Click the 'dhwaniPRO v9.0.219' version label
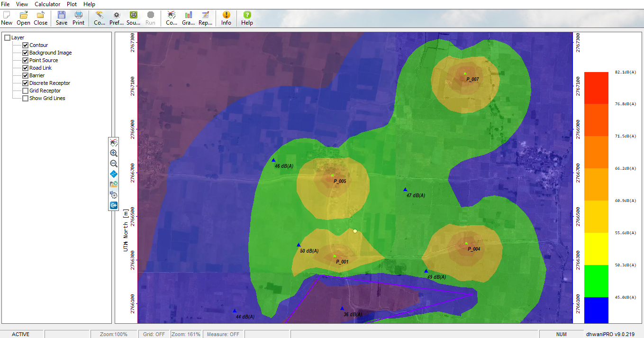 click(x=609, y=334)
